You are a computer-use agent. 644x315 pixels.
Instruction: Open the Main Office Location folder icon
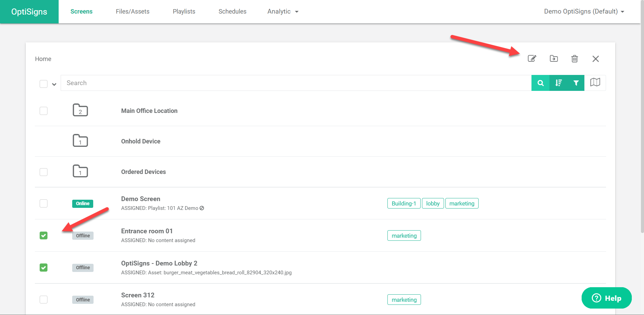click(80, 111)
